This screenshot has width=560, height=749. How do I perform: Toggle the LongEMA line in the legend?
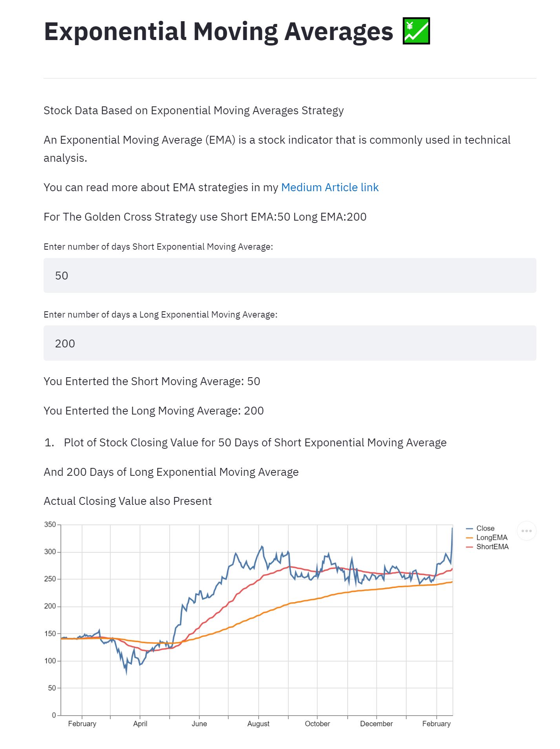click(x=492, y=537)
